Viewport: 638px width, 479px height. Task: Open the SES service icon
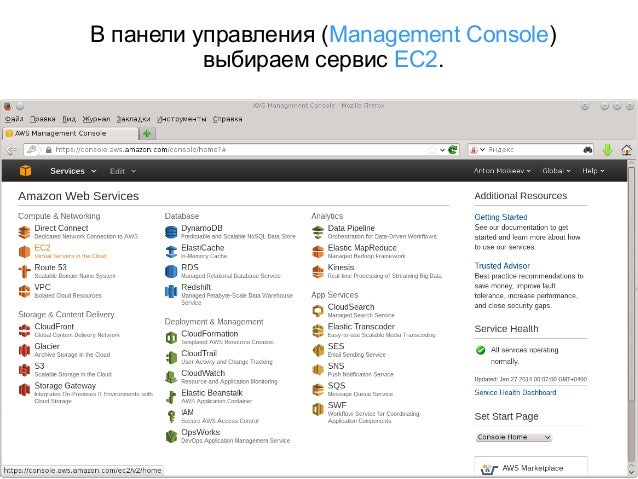point(318,350)
